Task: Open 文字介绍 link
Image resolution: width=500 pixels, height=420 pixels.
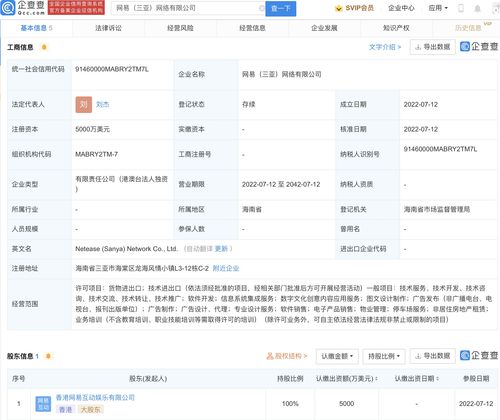Action: click(385, 47)
